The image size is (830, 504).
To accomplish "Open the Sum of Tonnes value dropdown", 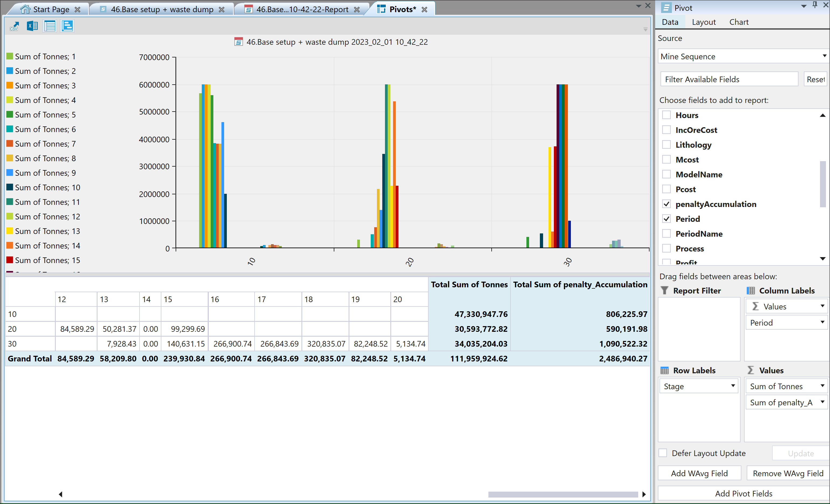I will 822,386.
